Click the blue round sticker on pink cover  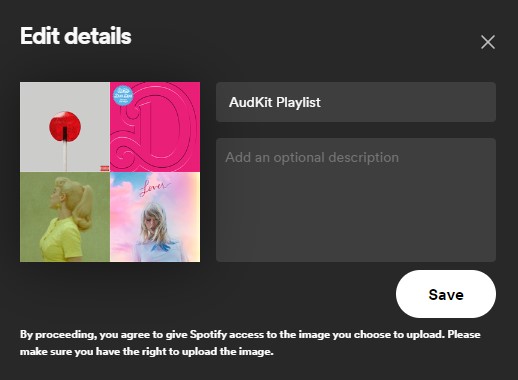pos(123,96)
